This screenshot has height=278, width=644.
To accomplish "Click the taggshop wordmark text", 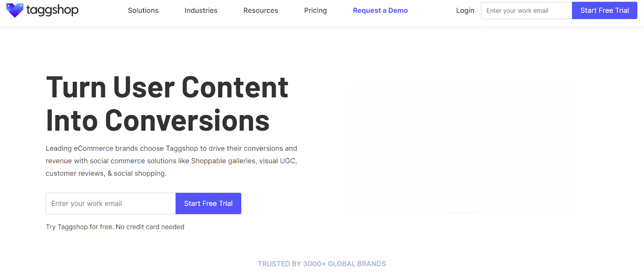I will coord(52,10).
